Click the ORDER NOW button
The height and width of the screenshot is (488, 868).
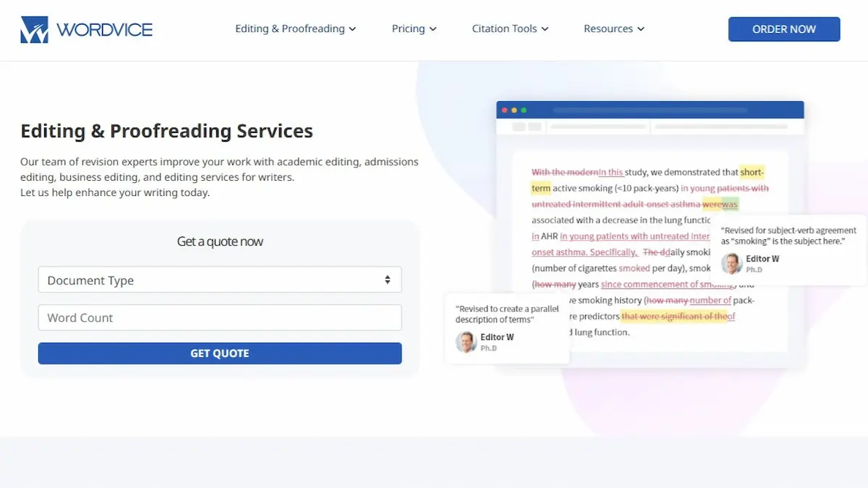tap(784, 29)
